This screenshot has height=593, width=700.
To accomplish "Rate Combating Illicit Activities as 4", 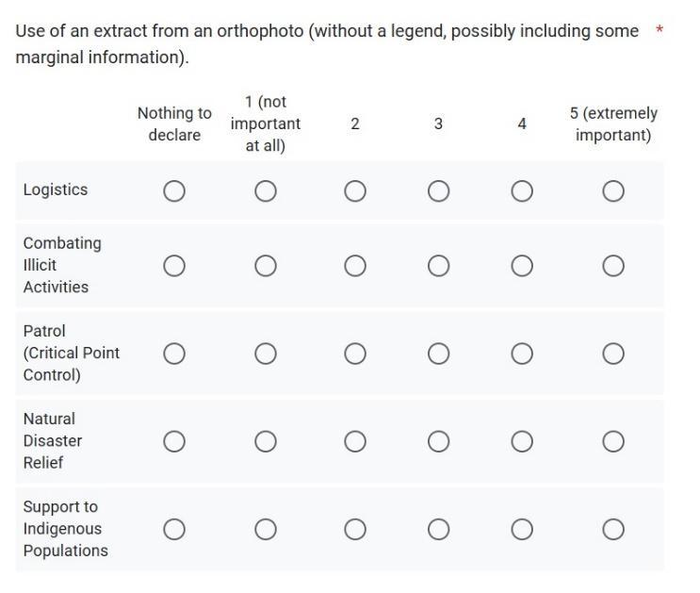I will point(522,266).
